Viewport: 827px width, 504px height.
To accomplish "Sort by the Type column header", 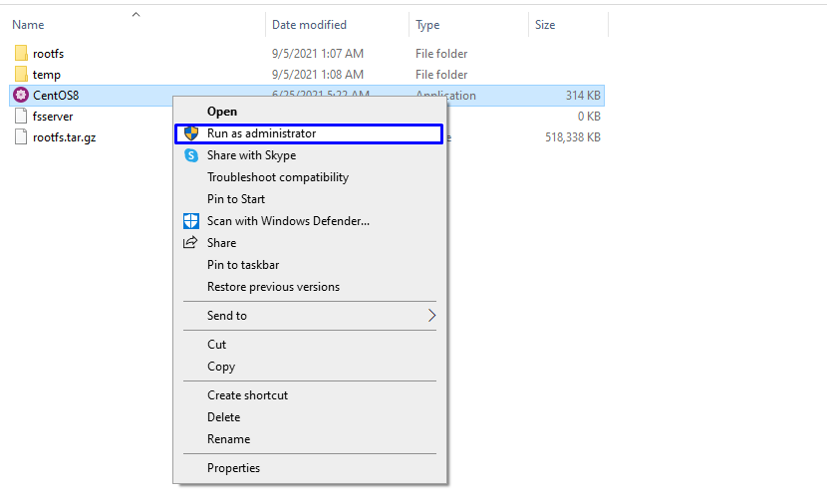I will (x=427, y=25).
